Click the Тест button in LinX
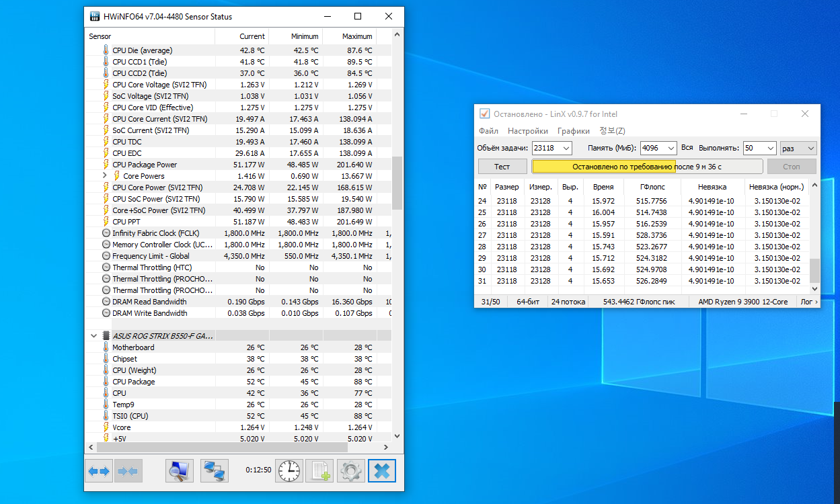The image size is (840, 504). [x=502, y=167]
